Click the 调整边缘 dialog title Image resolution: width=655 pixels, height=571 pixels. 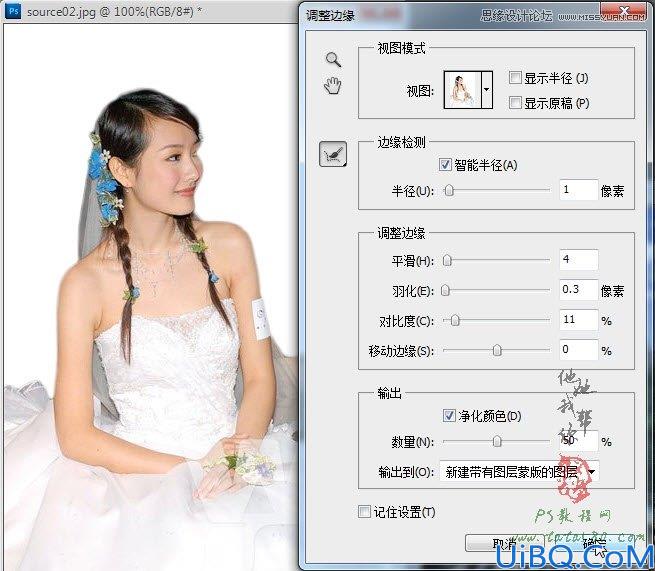click(330, 15)
